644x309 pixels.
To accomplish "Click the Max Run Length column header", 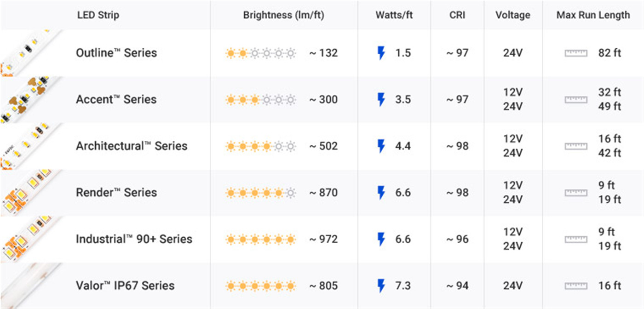I will pos(593,15).
